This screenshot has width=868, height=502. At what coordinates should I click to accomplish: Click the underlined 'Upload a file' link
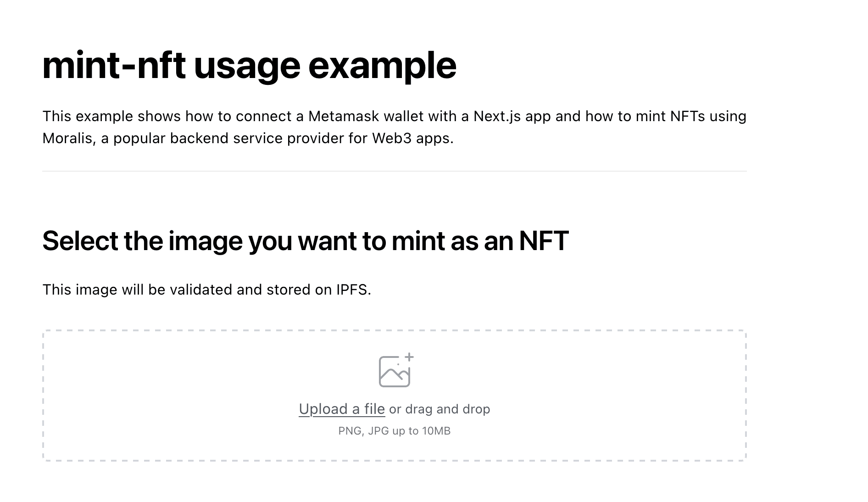tap(342, 408)
